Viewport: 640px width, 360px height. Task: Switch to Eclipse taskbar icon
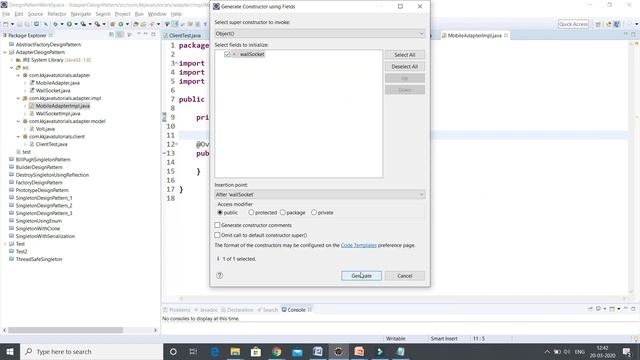[338, 351]
